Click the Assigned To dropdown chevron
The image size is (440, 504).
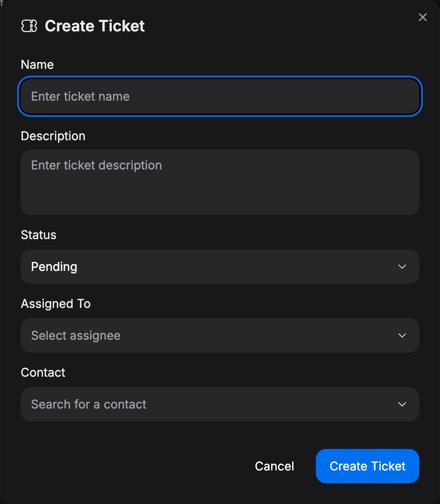[402, 335]
